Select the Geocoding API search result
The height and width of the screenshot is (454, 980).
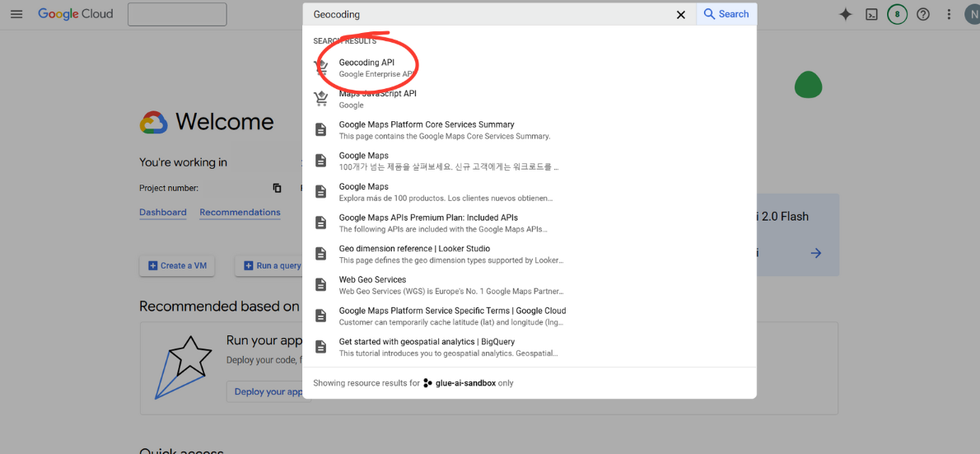530,68
